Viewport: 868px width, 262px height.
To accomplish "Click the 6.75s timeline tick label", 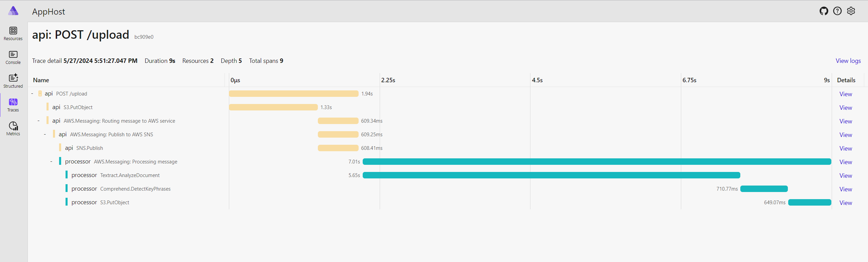I will coord(689,80).
